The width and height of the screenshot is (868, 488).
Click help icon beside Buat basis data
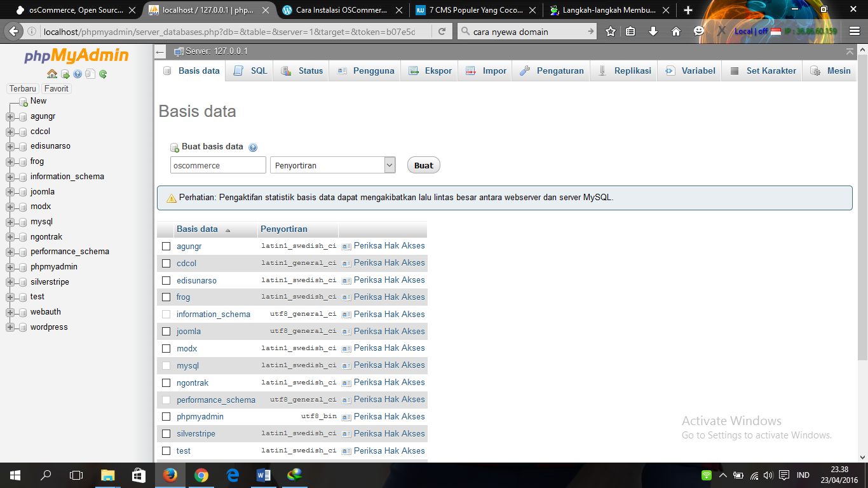point(253,147)
